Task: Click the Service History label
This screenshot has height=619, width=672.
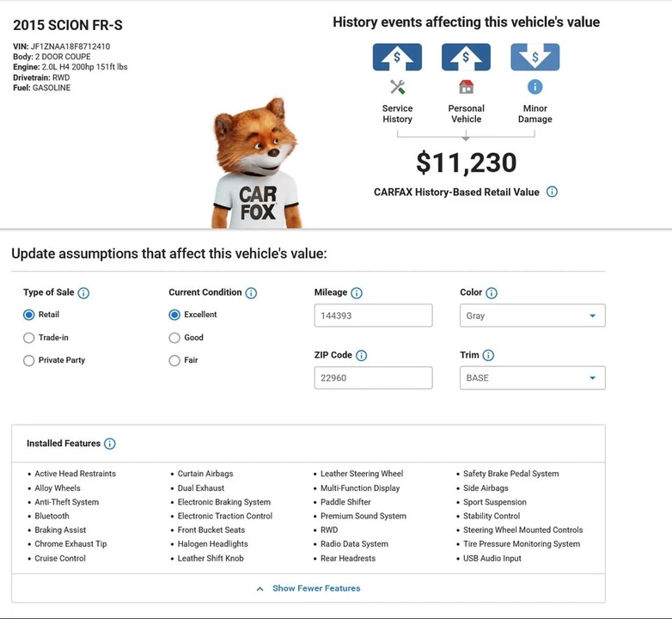Action: (397, 113)
